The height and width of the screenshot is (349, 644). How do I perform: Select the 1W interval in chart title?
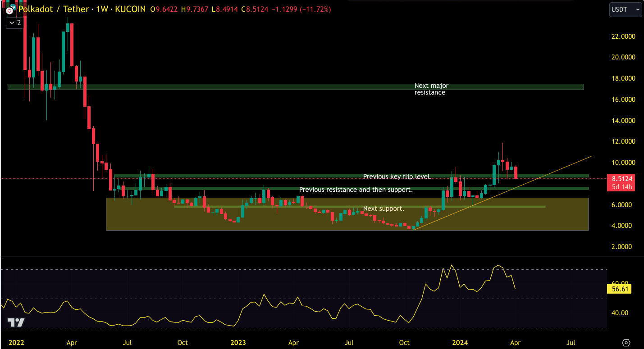coord(102,9)
